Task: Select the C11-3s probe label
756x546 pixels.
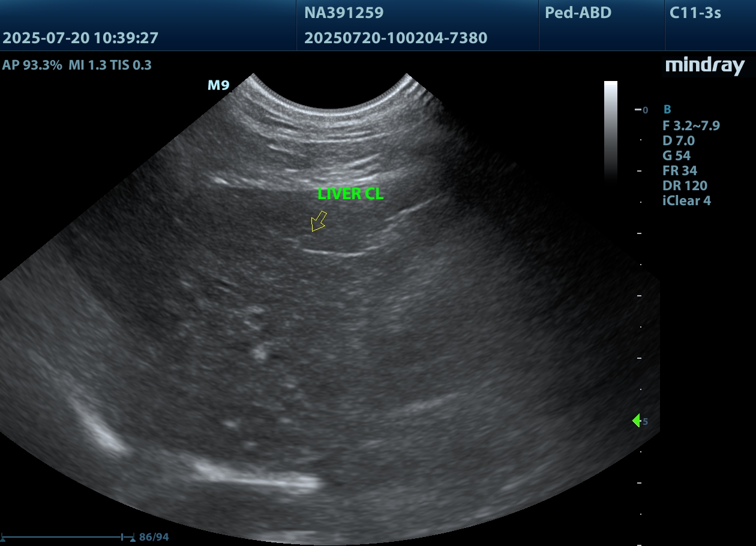Action: pyautogui.click(x=695, y=13)
